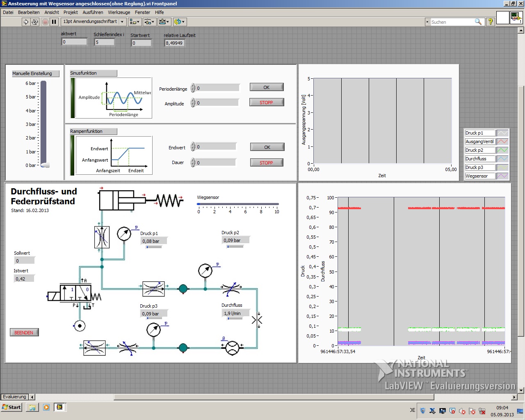Open the Werkzeuge menu
The image size is (525, 420).
click(x=119, y=12)
